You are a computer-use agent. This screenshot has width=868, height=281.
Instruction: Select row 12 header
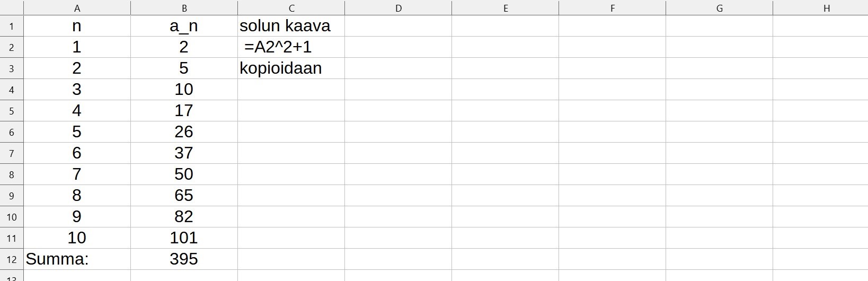[x=12, y=259]
